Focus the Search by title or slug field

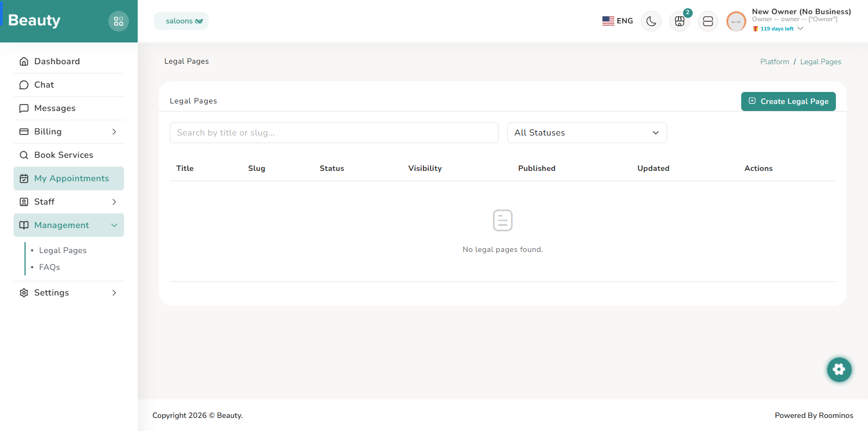click(x=334, y=133)
